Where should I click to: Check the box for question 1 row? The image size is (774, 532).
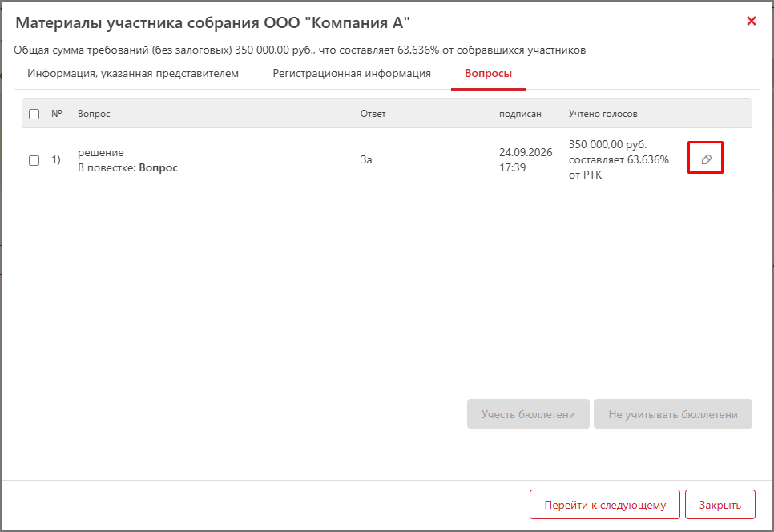tap(34, 160)
